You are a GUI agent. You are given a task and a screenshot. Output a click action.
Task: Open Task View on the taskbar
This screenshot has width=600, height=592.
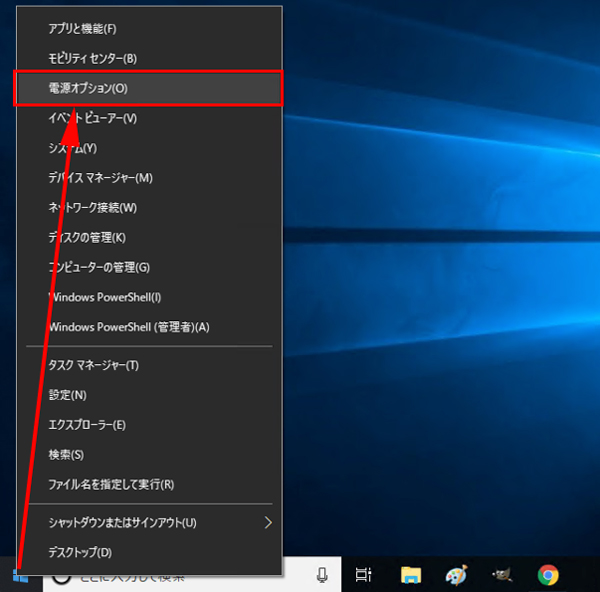click(363, 575)
